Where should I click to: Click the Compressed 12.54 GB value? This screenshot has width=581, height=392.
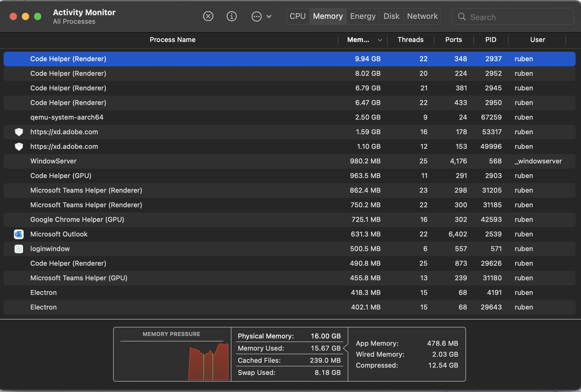[x=443, y=366]
